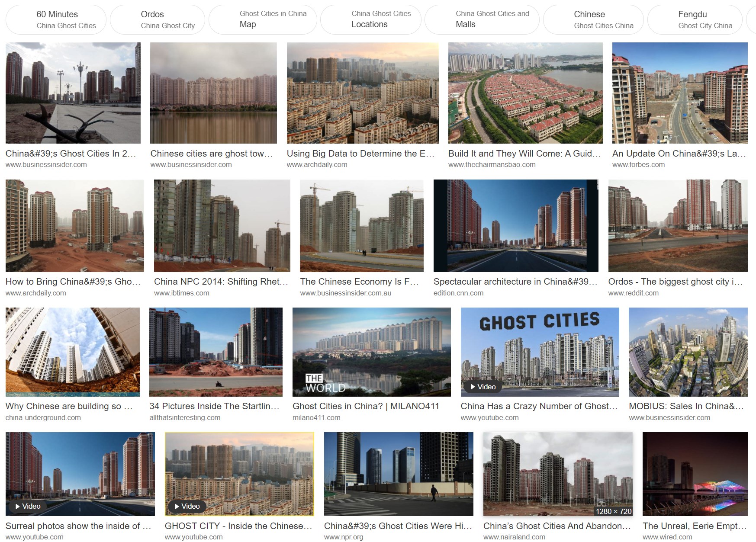Open '34 Pictures Inside The Startling' result
The height and width of the screenshot is (542, 756).
214,406
